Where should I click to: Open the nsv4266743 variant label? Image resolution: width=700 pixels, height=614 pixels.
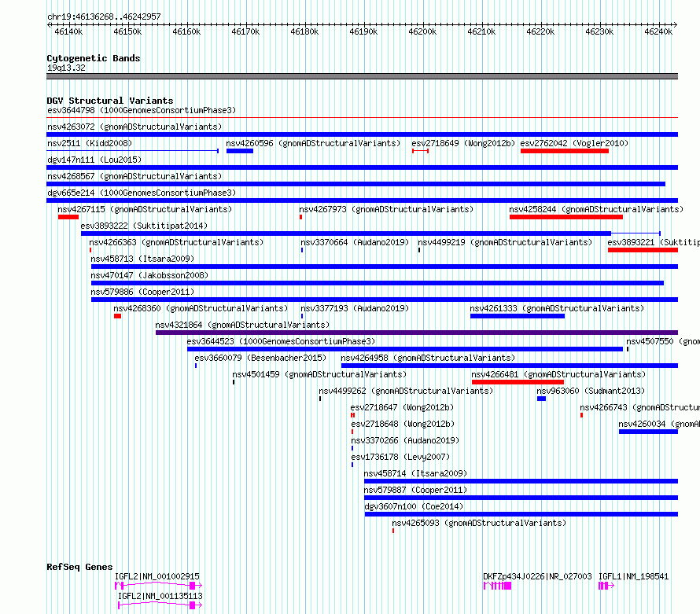pyautogui.click(x=639, y=407)
